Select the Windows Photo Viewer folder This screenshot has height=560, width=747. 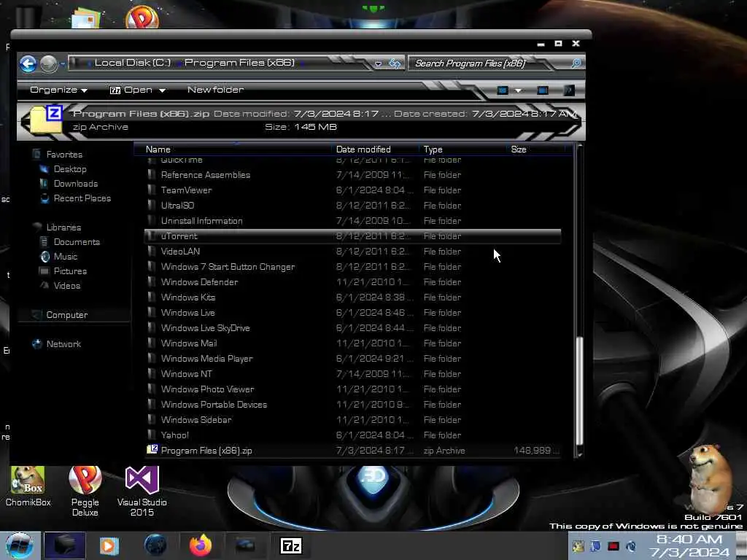352,389
